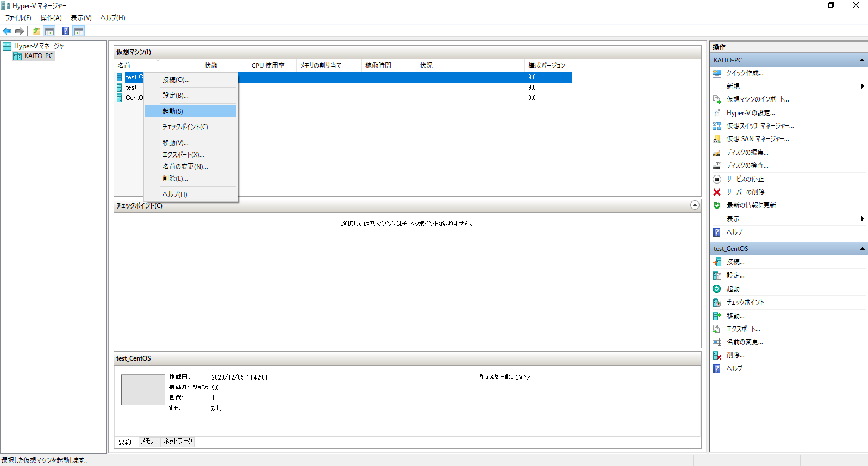Screen dimensions: 868x466
Task: Toggle the console tree toolbar icon
Action: 49,32
